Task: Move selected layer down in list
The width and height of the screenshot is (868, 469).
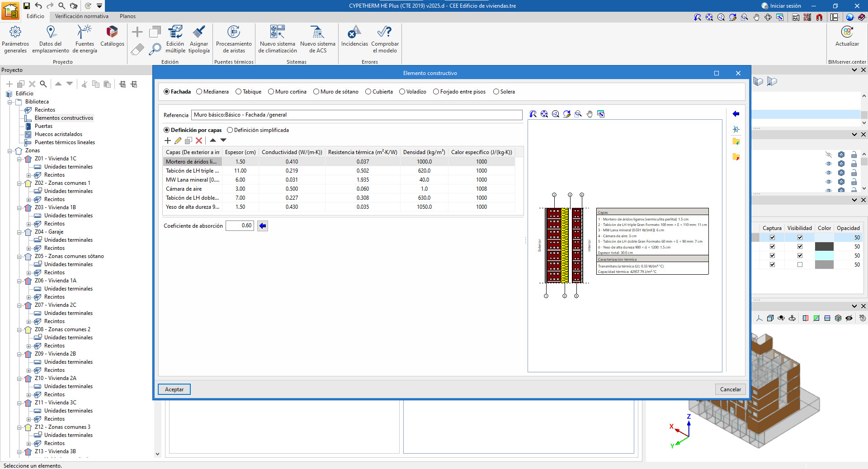Action: pos(223,141)
